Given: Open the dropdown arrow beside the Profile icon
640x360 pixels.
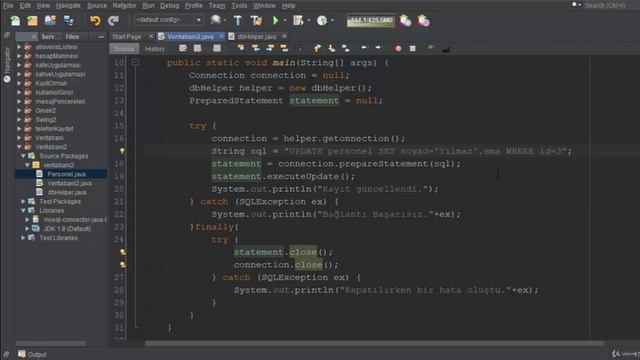Looking at the screenshot, I should pos(333,20).
